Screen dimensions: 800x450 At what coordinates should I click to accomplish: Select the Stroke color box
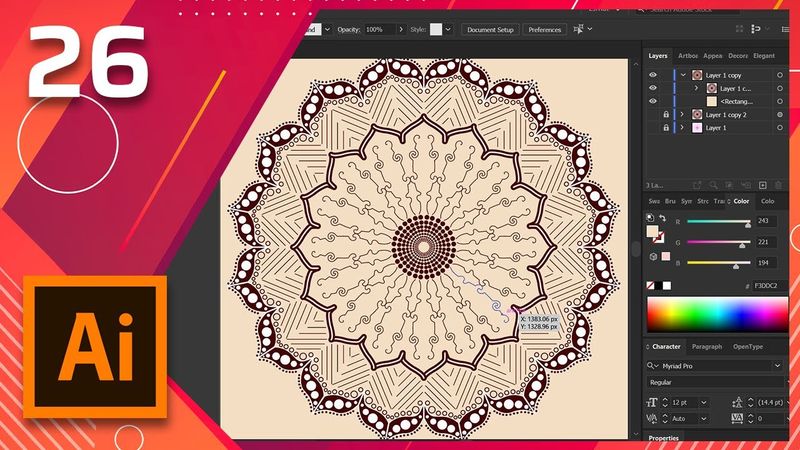pos(659,238)
